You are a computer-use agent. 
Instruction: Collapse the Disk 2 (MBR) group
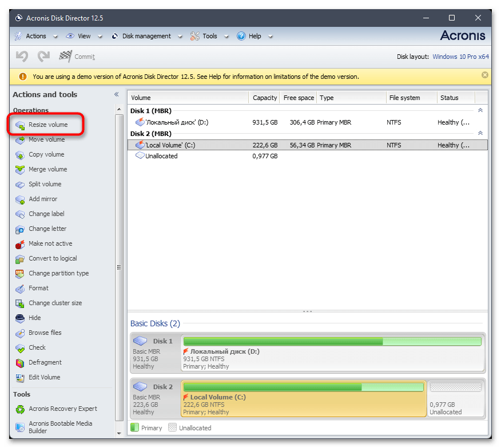click(x=480, y=133)
